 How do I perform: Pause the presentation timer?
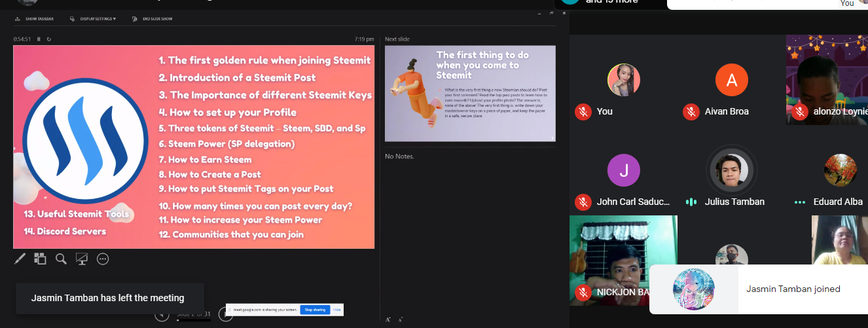(39, 39)
